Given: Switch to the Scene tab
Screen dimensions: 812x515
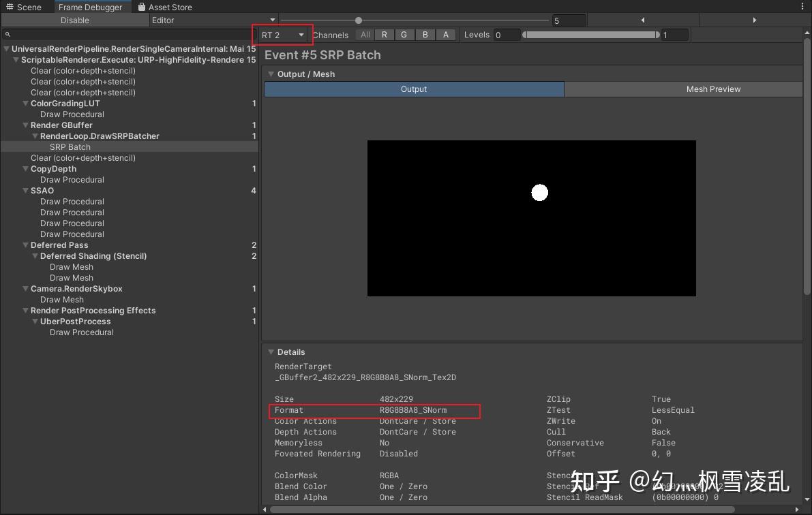Looking at the screenshot, I should (x=24, y=7).
